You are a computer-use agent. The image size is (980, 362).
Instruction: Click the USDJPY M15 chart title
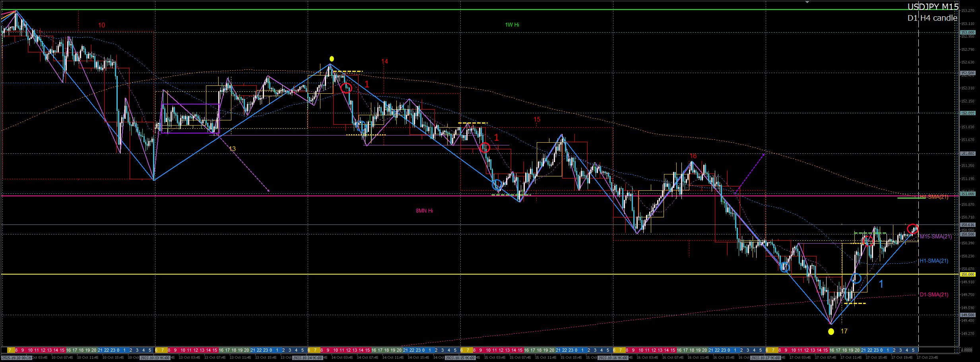coord(933,7)
